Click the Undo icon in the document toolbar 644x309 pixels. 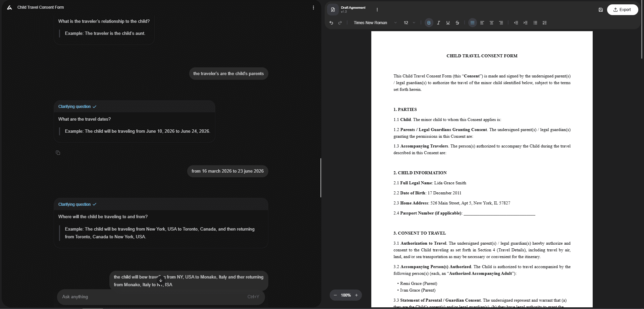click(331, 22)
